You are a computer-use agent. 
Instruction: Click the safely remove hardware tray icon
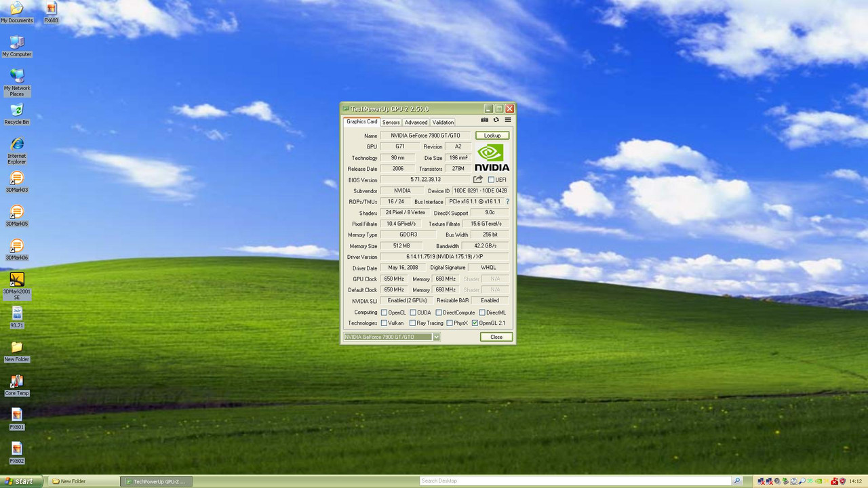pos(786,481)
